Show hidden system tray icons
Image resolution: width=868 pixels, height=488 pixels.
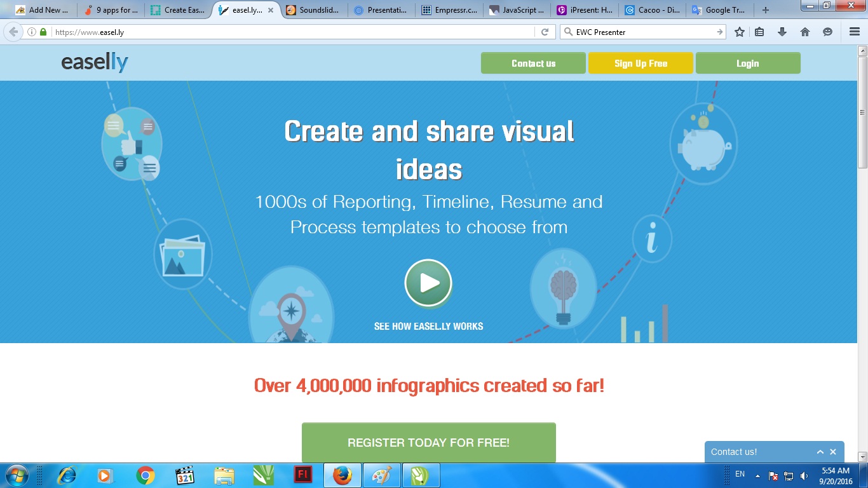coord(757,475)
